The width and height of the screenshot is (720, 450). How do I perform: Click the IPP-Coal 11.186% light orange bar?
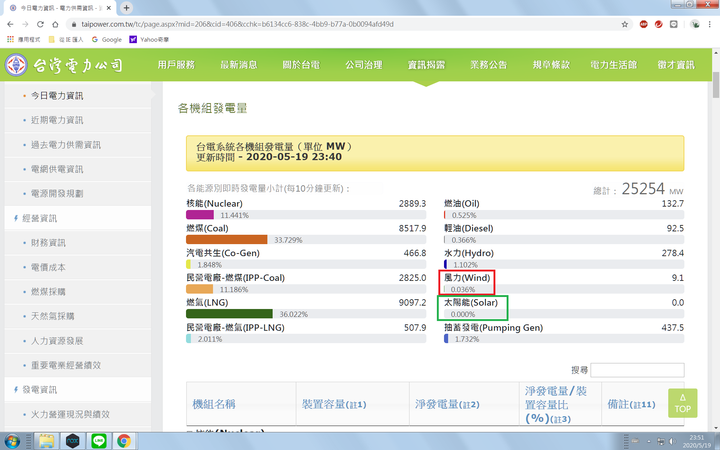click(x=199, y=289)
